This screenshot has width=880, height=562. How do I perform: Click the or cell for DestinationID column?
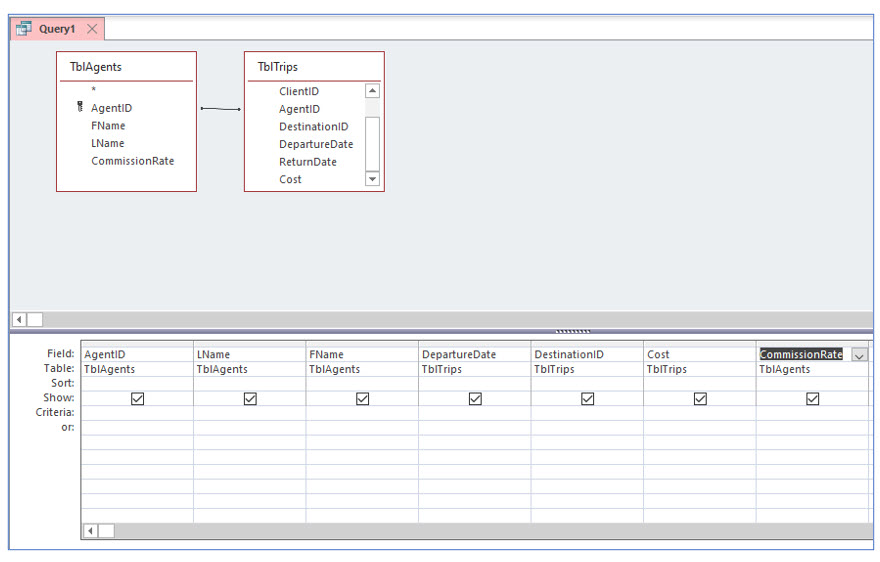588,428
